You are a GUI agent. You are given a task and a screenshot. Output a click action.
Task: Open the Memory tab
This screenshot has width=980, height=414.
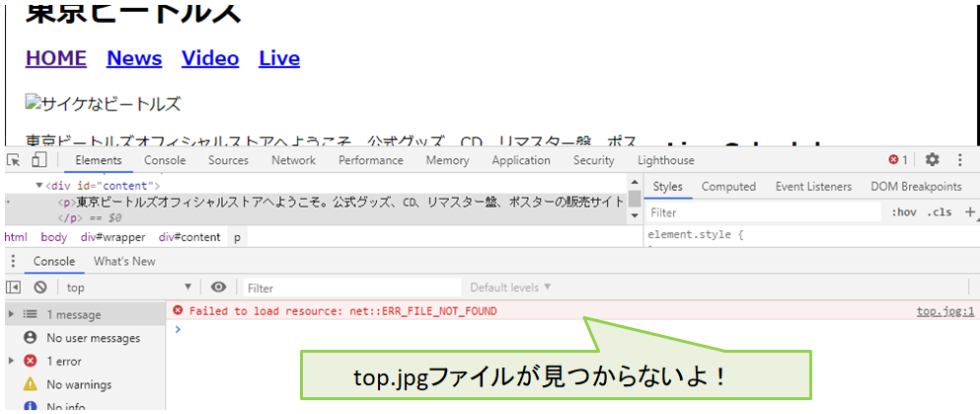pyautogui.click(x=447, y=160)
